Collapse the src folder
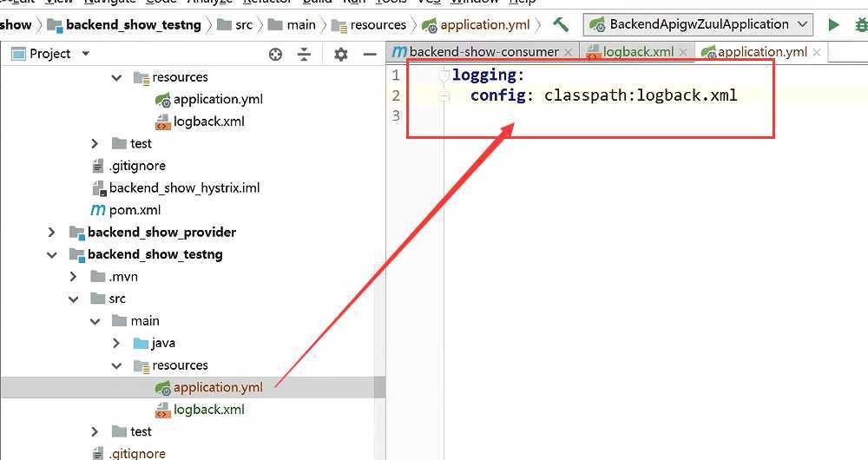Screen dimensions: 868x460 (73, 299)
